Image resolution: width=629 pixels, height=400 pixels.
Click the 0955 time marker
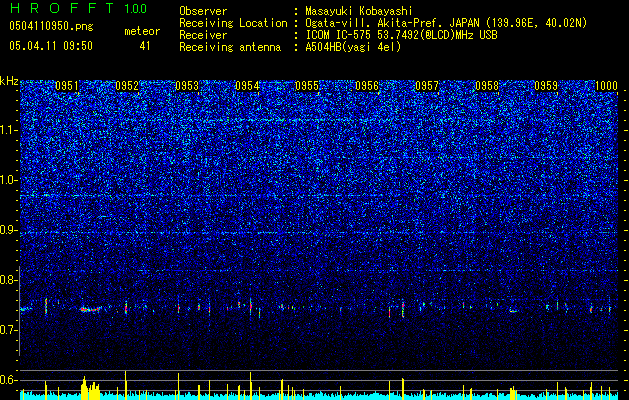(x=307, y=86)
